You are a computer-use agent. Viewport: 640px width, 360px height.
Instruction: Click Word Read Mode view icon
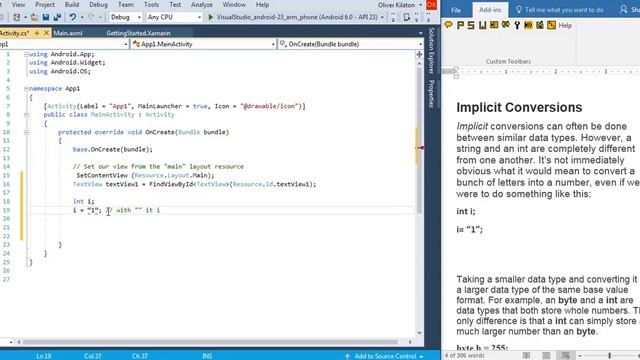[x=527, y=356]
